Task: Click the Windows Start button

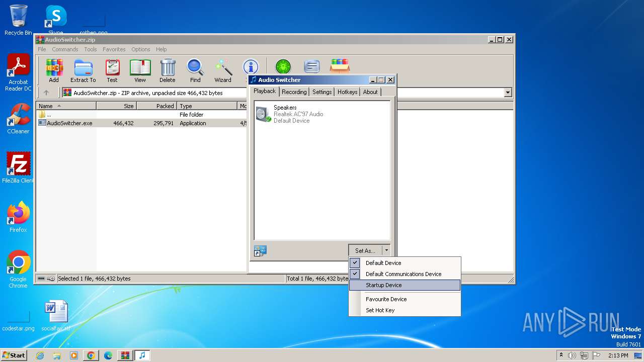Action: pos(14,355)
